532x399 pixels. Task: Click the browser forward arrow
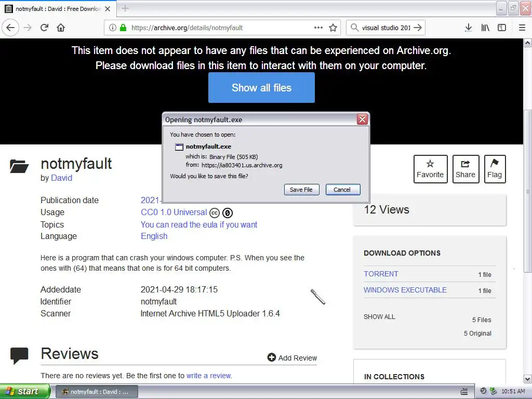[28, 28]
